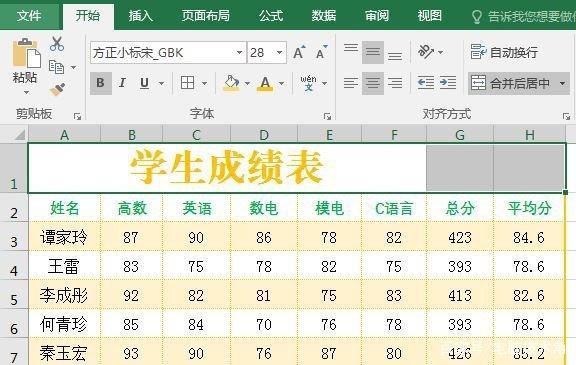The width and height of the screenshot is (576, 365).
Task: Switch to 公式 tab
Action: [x=271, y=16]
